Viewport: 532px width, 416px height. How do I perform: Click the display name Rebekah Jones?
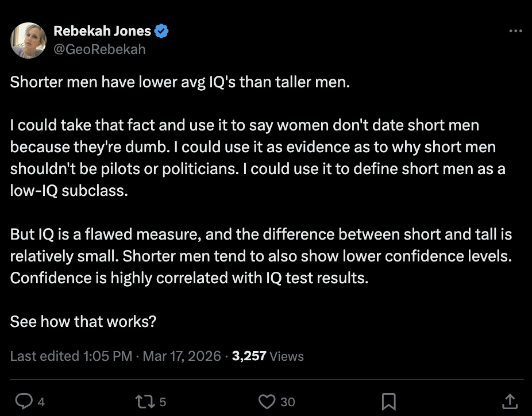click(102, 32)
